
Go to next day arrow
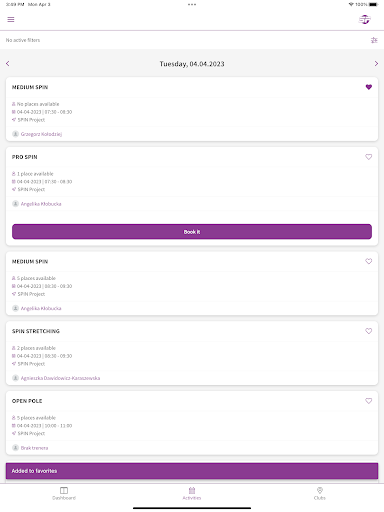376,63
